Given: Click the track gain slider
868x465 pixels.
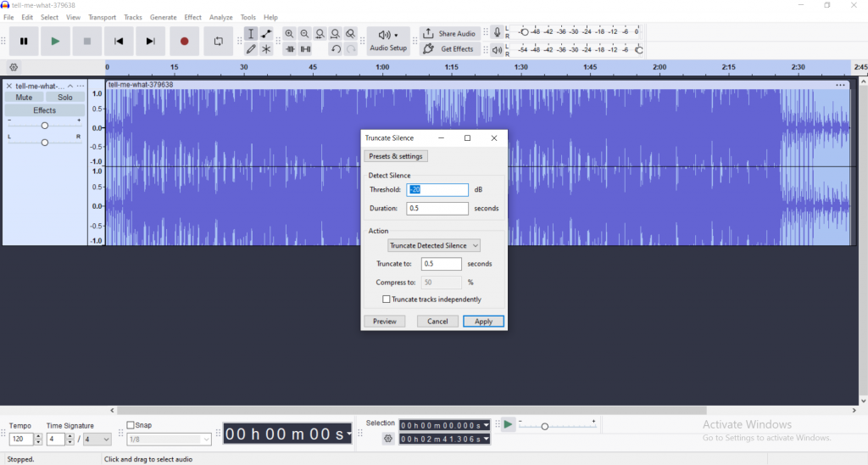Looking at the screenshot, I should click(x=45, y=126).
